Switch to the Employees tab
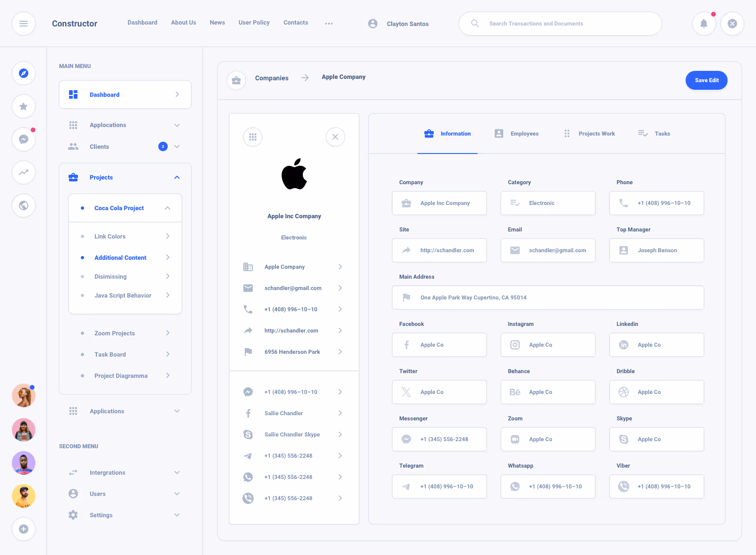This screenshot has height=555, width=756. pyautogui.click(x=516, y=134)
